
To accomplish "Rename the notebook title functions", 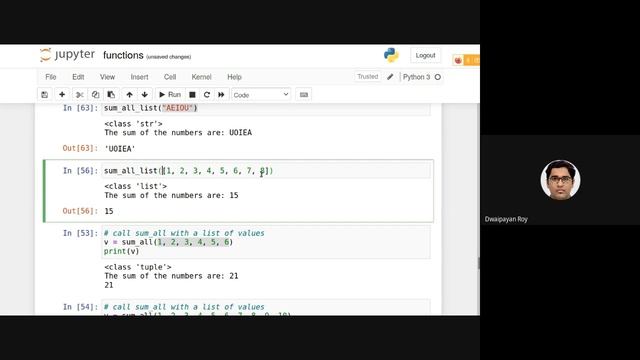I will 123,56.
